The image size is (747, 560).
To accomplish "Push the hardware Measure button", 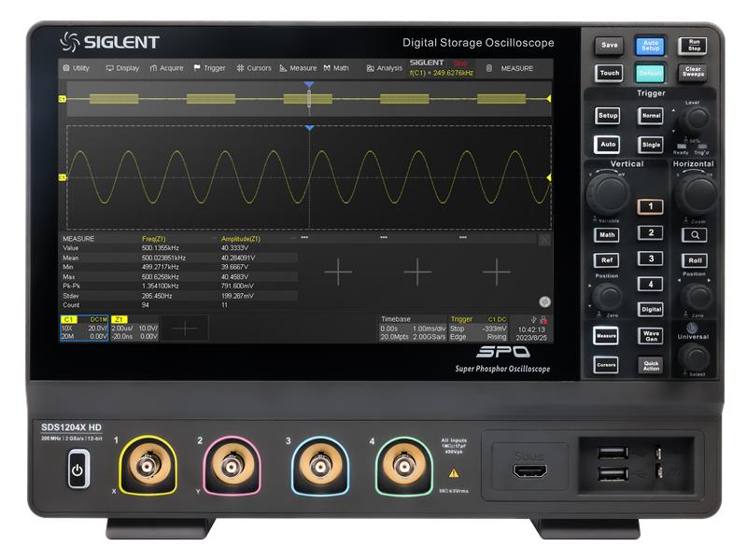I will point(606,336).
